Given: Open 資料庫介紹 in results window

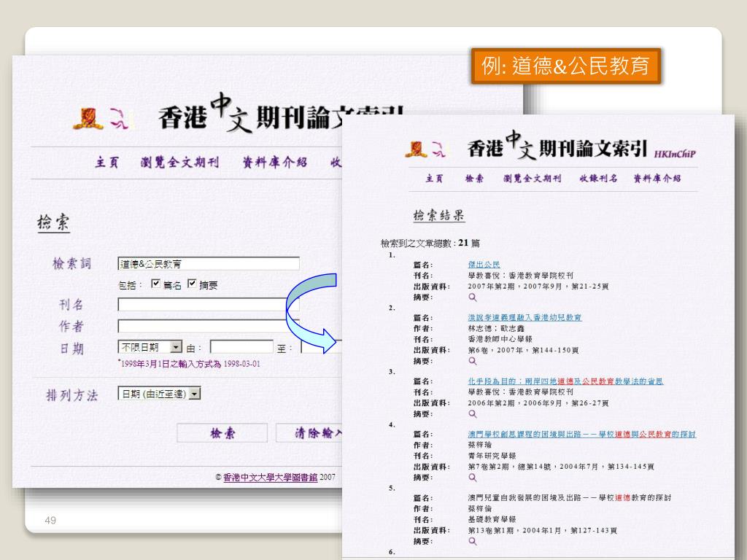Looking at the screenshot, I should (657, 179).
